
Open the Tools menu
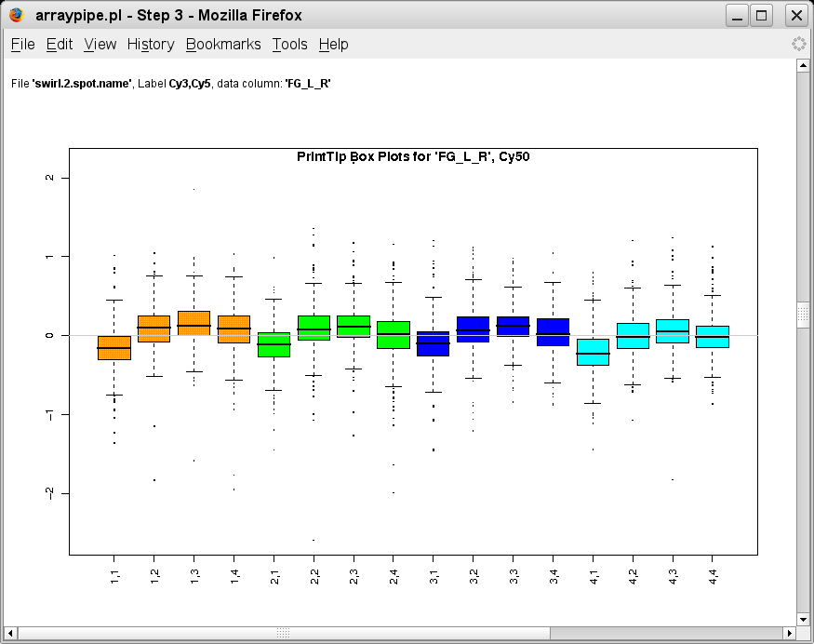point(289,45)
